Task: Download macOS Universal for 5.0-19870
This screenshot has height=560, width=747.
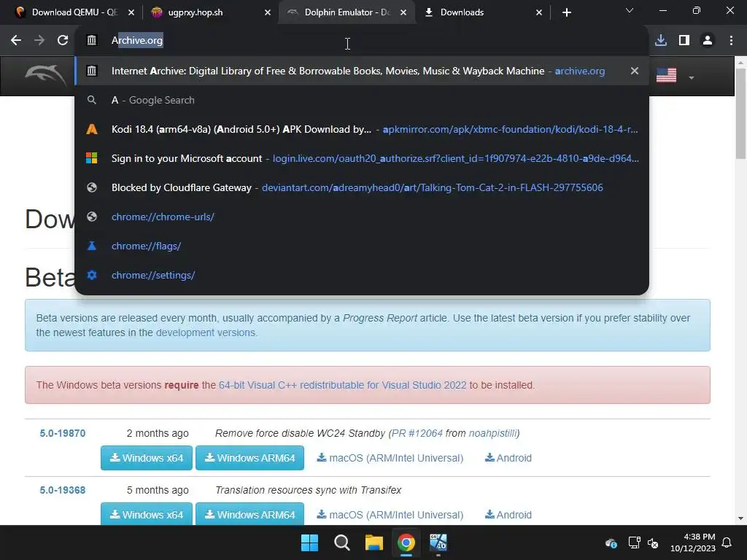Action: pos(390,458)
